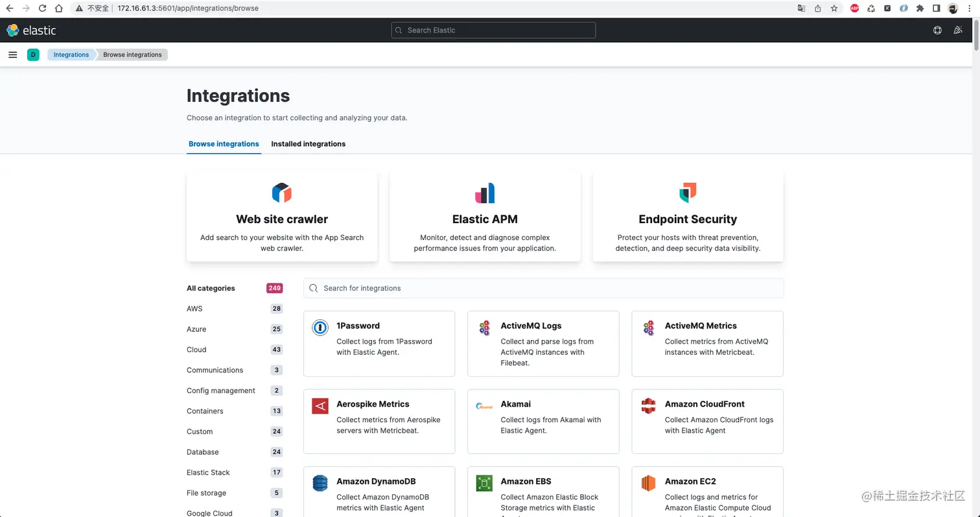Click the Aerospike red logo icon
Image resolution: width=980 pixels, height=517 pixels.
[x=320, y=406]
